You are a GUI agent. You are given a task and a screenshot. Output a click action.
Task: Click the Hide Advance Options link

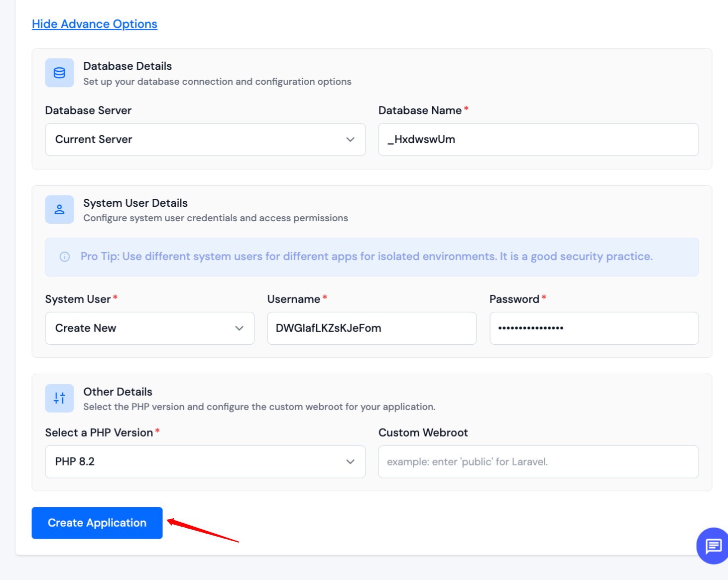tap(94, 23)
